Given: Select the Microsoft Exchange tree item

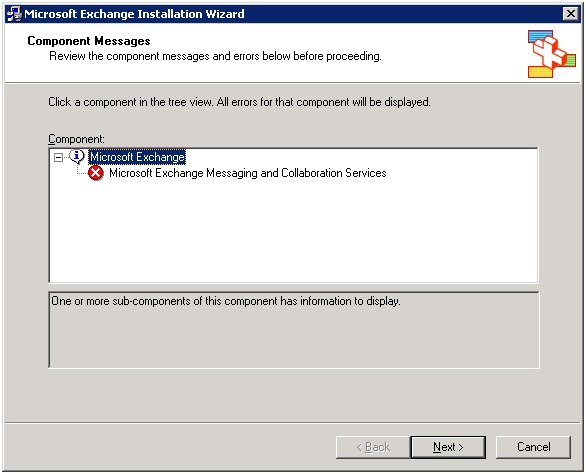Looking at the screenshot, I should (137, 157).
